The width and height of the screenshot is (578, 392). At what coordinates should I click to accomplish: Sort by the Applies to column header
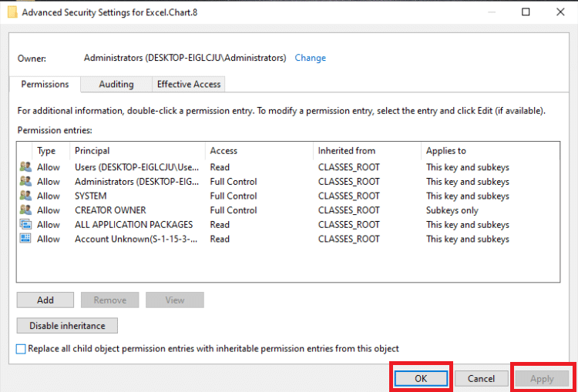click(490, 151)
